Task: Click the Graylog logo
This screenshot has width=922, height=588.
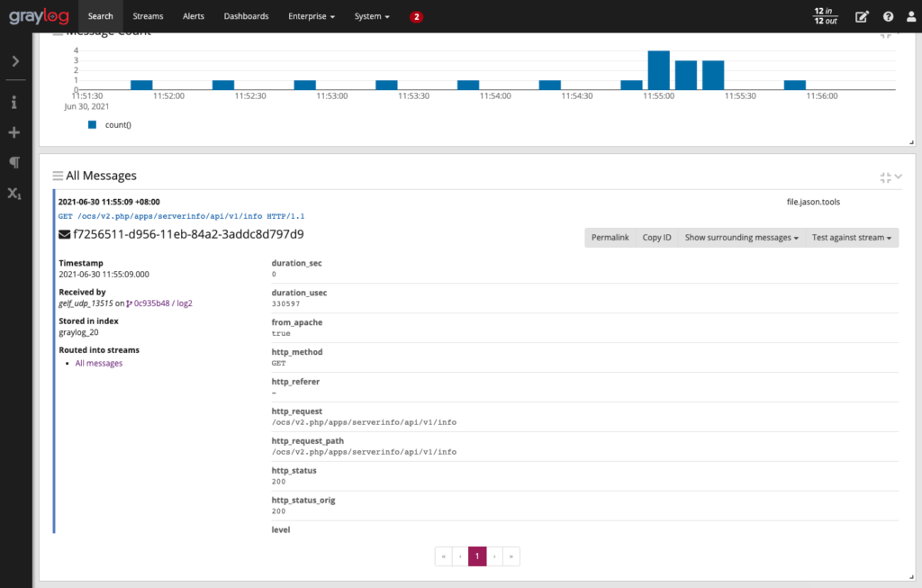Action: tap(39, 16)
